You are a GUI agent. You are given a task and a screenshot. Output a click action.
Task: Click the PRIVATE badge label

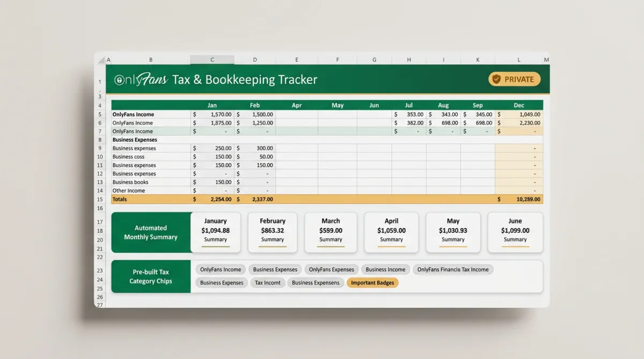519,79
